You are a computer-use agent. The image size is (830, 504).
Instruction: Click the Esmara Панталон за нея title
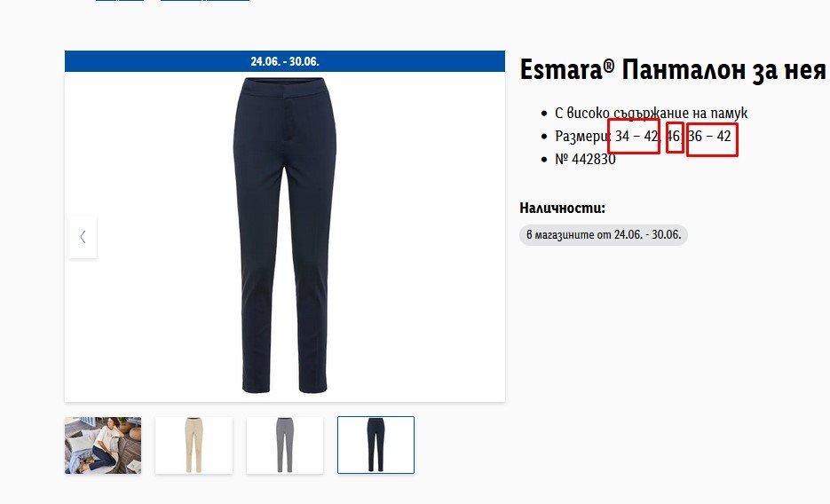point(673,70)
